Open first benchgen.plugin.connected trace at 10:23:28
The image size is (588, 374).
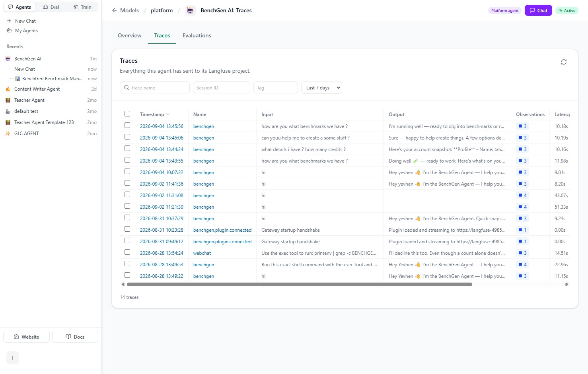(222, 230)
